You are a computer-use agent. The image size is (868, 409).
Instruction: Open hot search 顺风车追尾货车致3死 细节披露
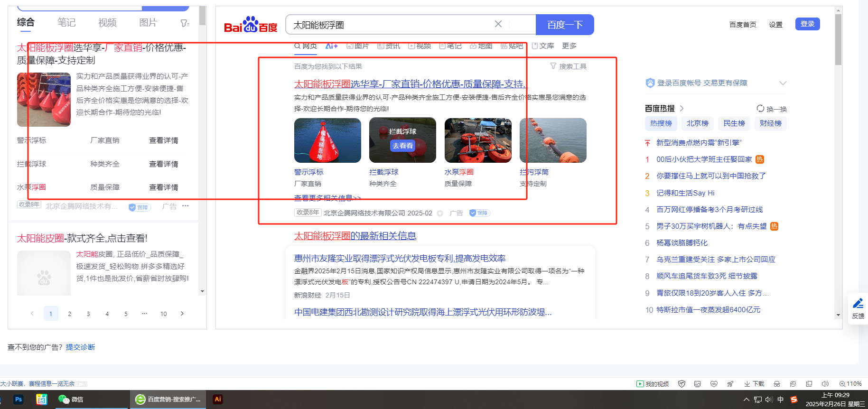[x=707, y=276]
